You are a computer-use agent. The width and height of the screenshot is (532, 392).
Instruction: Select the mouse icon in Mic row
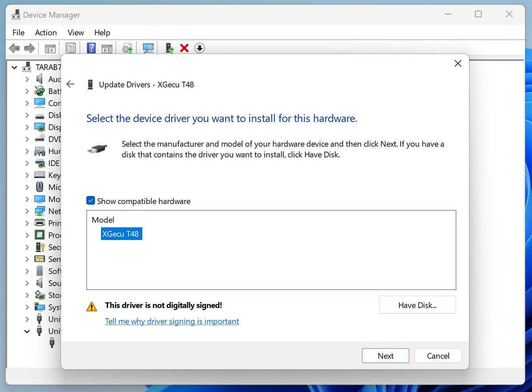tap(39, 187)
